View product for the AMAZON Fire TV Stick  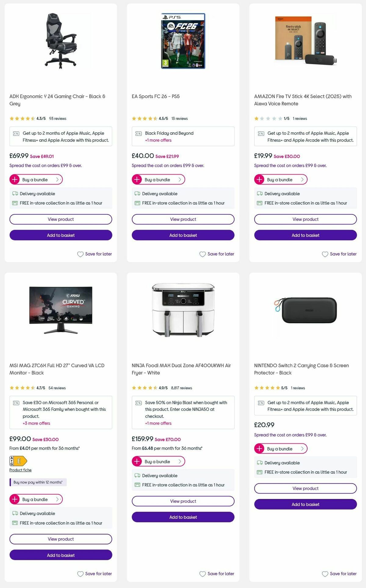pos(305,219)
